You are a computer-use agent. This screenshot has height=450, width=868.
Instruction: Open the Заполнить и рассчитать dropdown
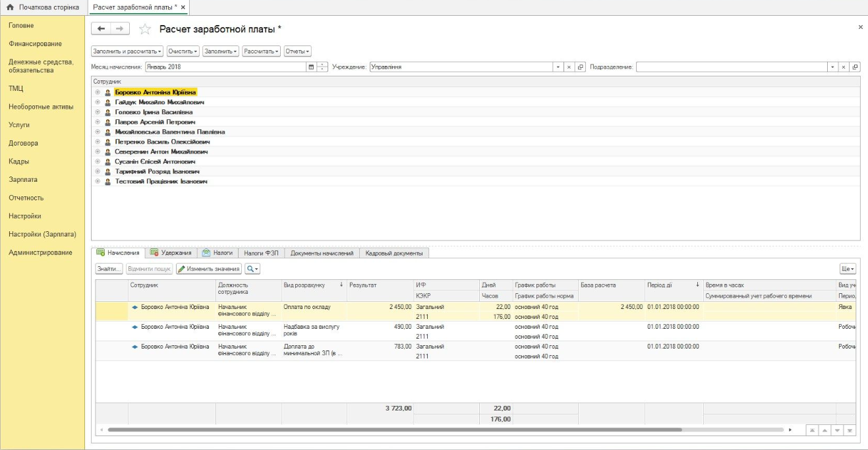pyautogui.click(x=127, y=51)
